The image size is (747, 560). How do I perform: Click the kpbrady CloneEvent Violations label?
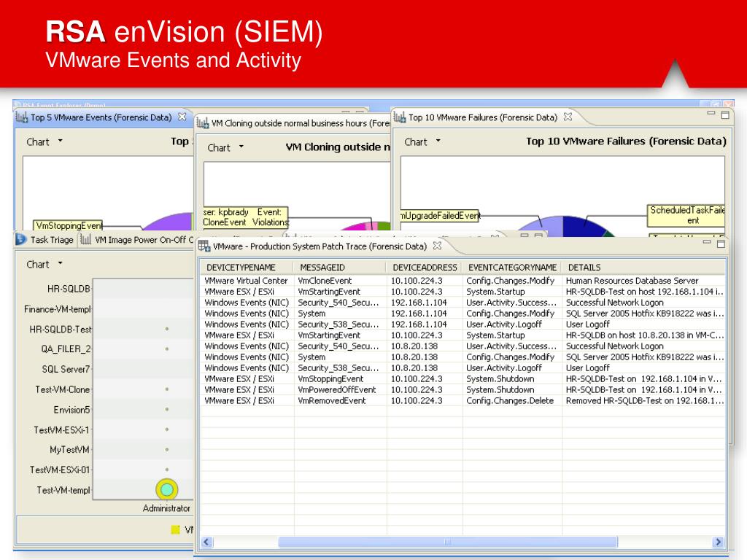pos(245,217)
